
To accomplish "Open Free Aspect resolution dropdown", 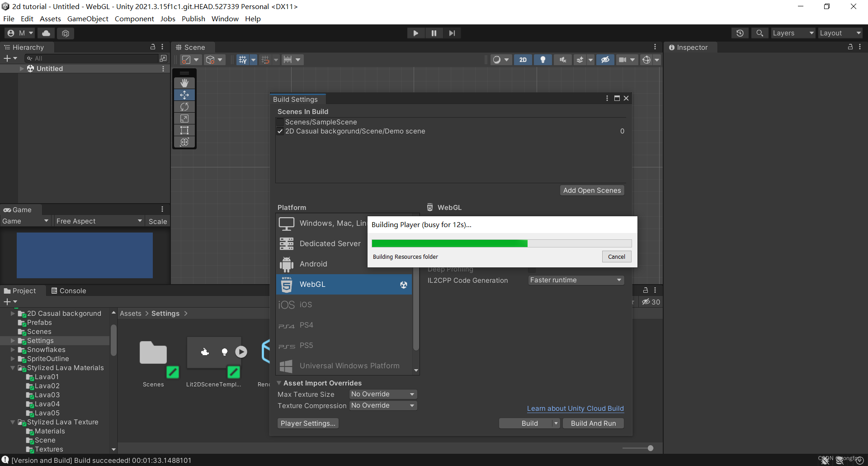I will click(99, 221).
